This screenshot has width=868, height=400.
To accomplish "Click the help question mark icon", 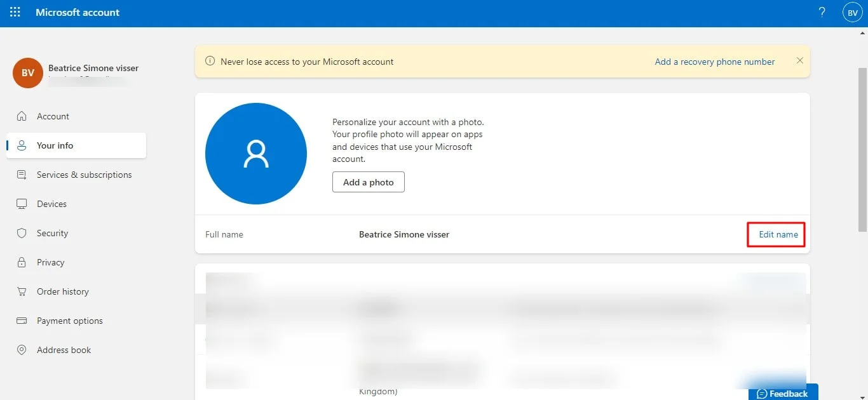I will click(x=822, y=12).
